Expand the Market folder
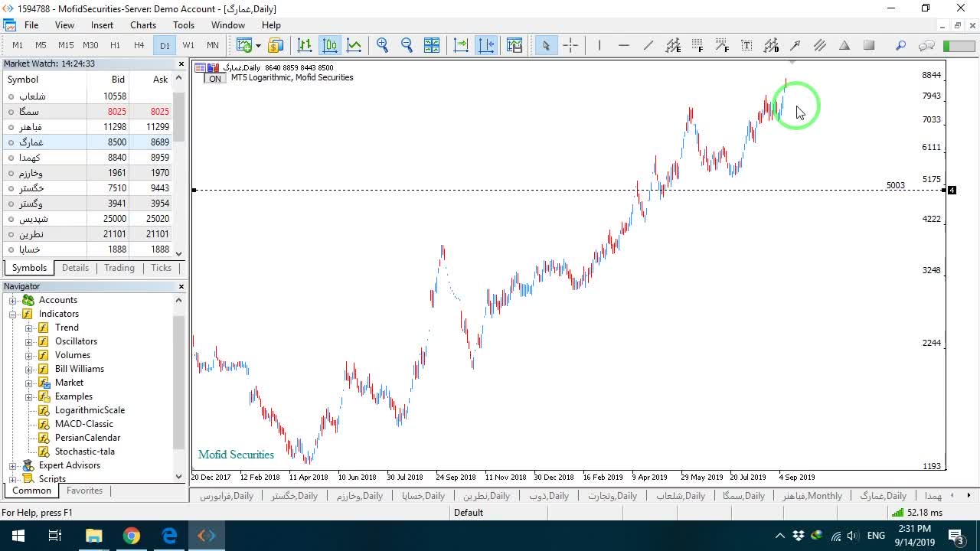 [x=29, y=383]
